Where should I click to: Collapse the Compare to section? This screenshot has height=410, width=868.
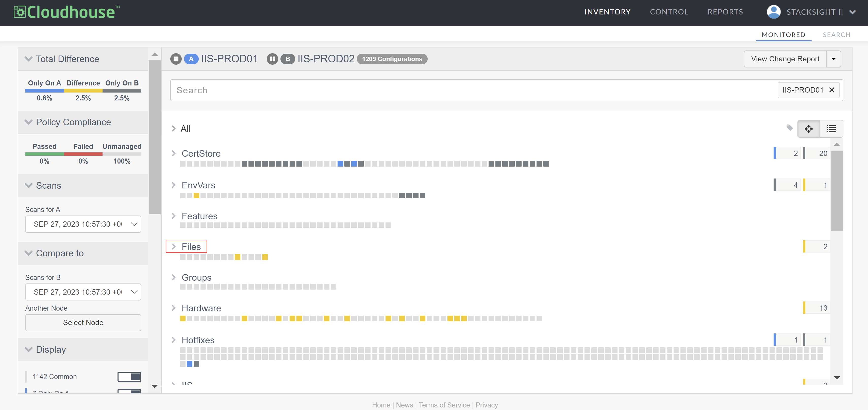(x=29, y=253)
